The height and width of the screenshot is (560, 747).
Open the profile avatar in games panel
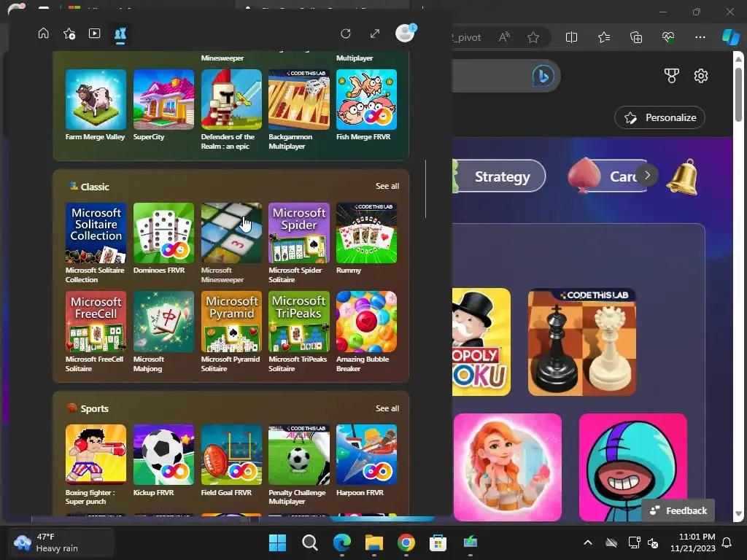tap(406, 33)
